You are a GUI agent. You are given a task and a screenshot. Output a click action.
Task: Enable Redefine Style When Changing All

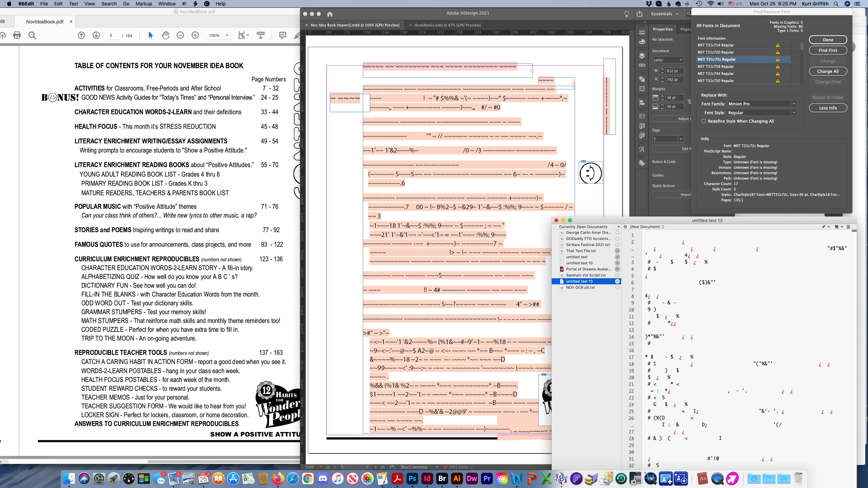click(704, 121)
